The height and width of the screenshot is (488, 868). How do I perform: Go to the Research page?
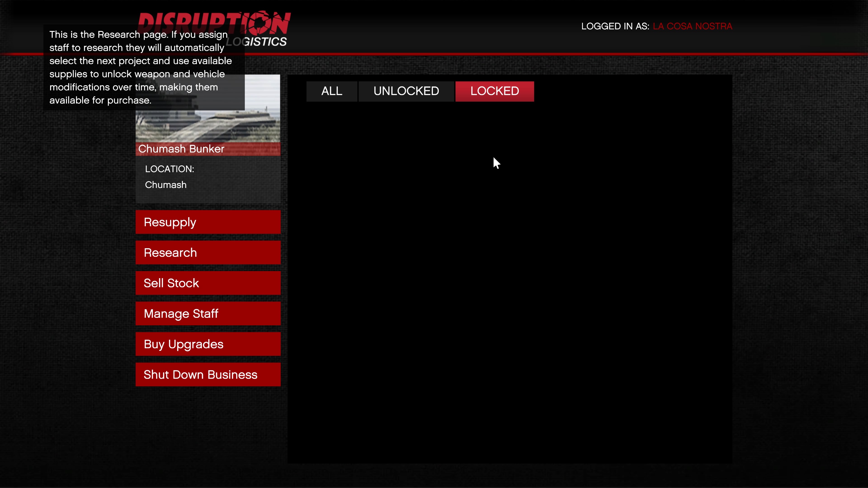208,253
